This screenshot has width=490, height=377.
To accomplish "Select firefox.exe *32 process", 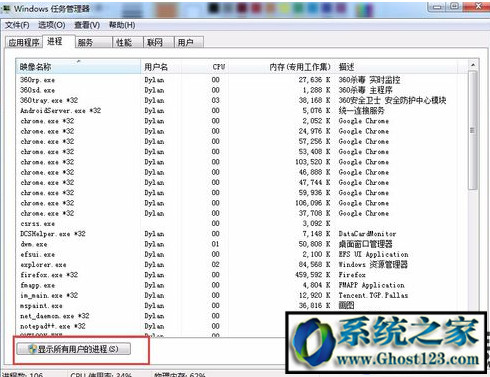I will (x=242, y=275).
